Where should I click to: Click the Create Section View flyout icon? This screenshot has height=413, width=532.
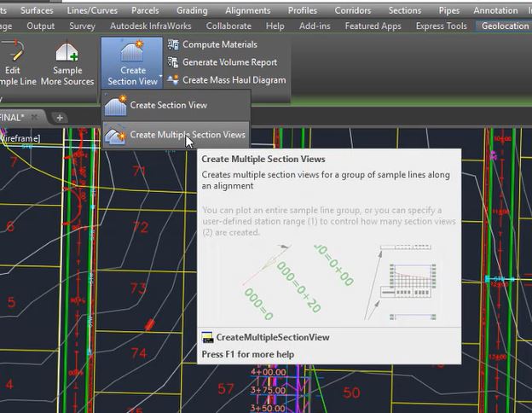116,105
